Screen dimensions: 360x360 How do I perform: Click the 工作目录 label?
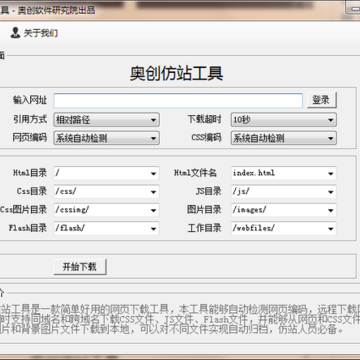coord(204,228)
